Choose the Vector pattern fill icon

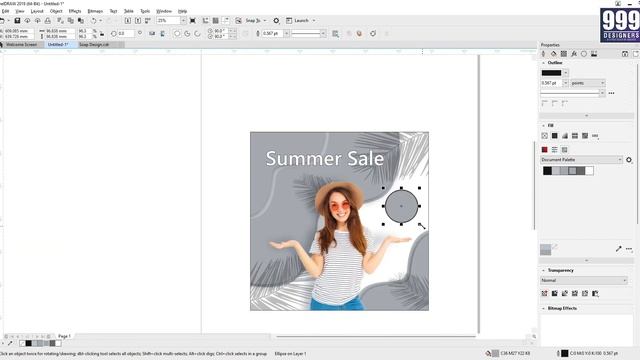click(575, 136)
